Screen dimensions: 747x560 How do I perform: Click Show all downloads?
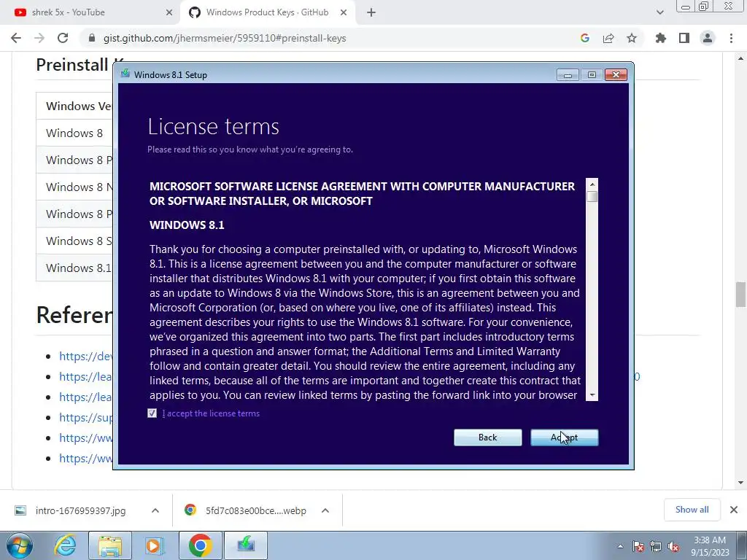point(692,510)
